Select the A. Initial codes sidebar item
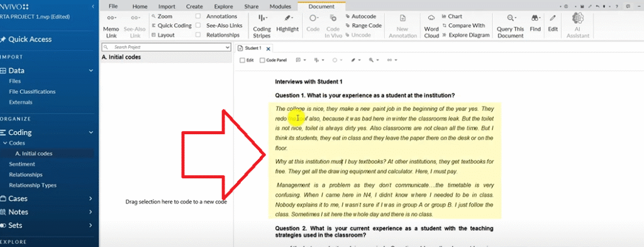644x247 pixels. tap(34, 154)
